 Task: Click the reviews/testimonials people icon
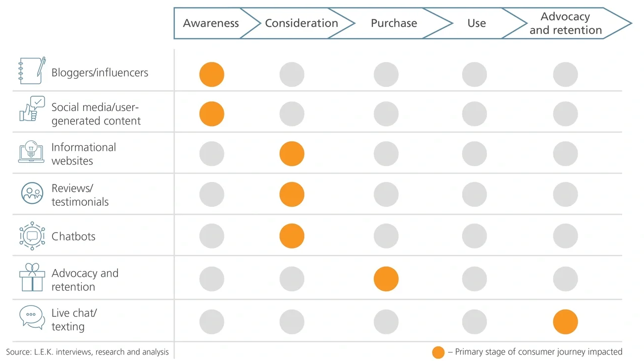[x=32, y=193]
